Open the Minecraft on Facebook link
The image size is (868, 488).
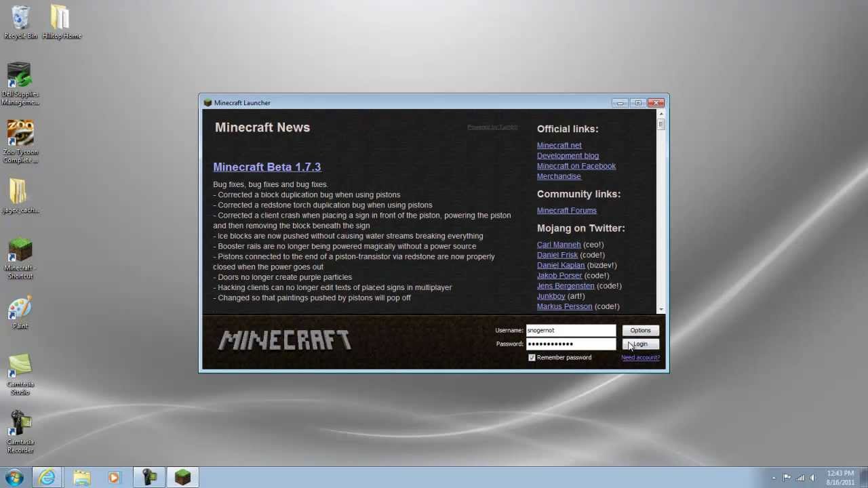tap(576, 165)
